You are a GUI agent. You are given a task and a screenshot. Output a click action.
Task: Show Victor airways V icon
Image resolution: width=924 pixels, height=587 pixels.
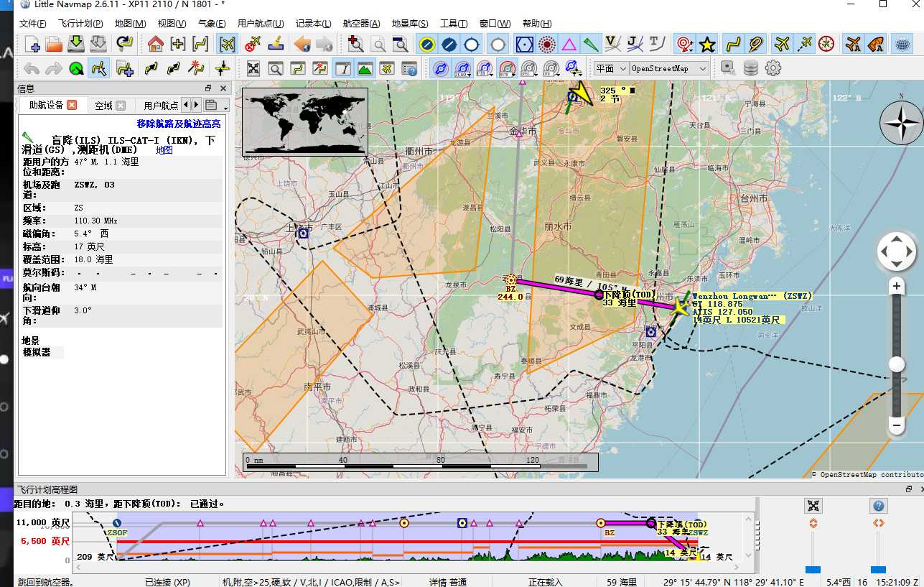pyautogui.click(x=612, y=45)
